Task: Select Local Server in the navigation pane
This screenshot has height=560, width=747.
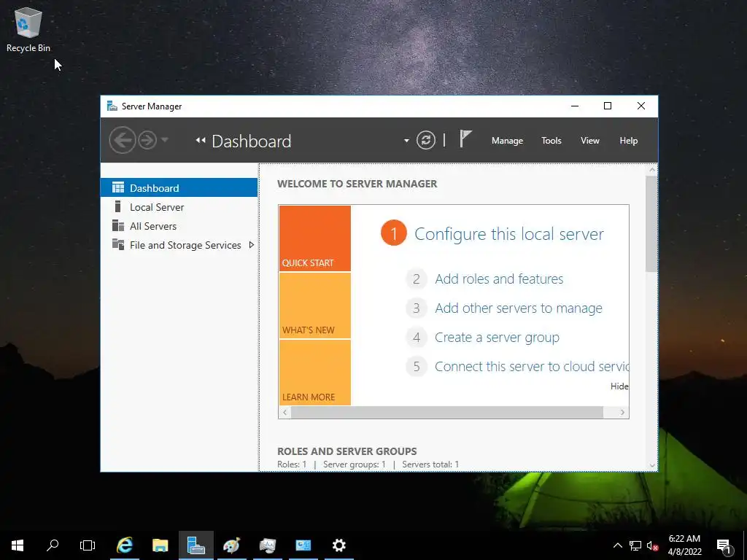Action: (x=179, y=206)
